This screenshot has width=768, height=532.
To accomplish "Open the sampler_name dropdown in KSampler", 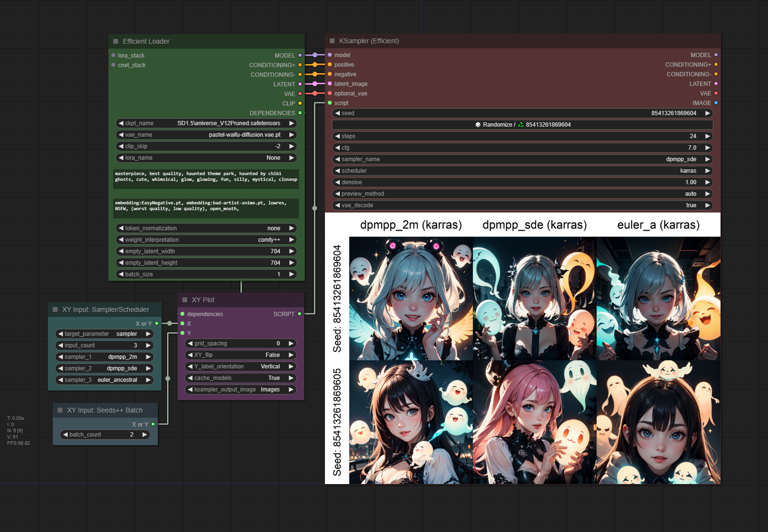I will tap(522, 159).
